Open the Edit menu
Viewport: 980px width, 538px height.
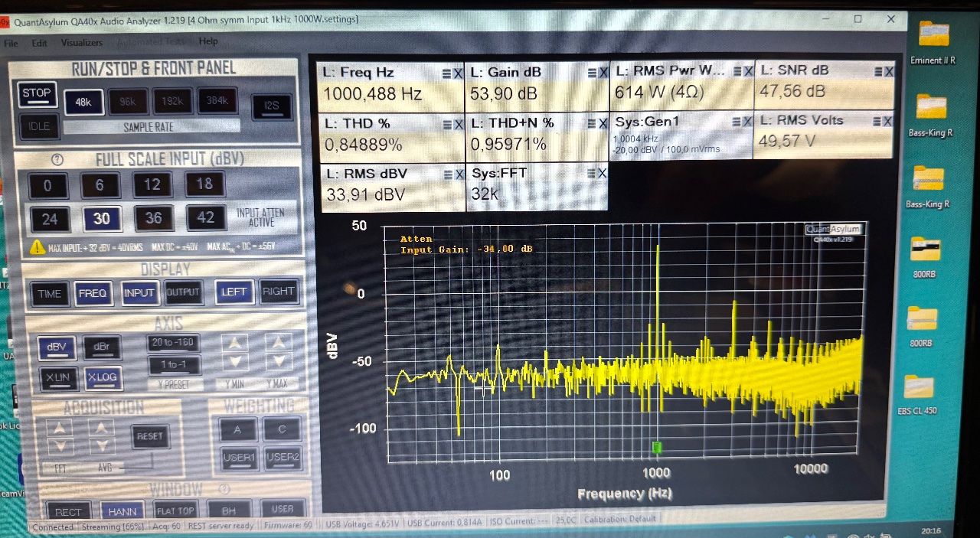pos(39,44)
